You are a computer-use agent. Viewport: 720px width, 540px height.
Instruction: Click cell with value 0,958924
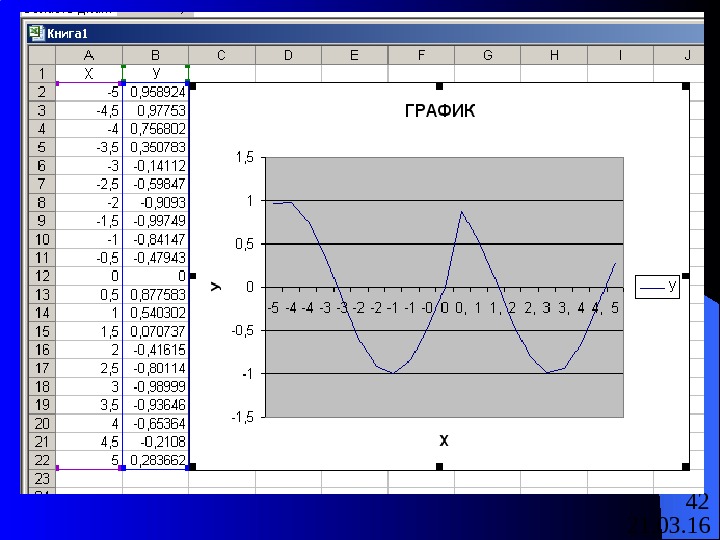(155, 92)
